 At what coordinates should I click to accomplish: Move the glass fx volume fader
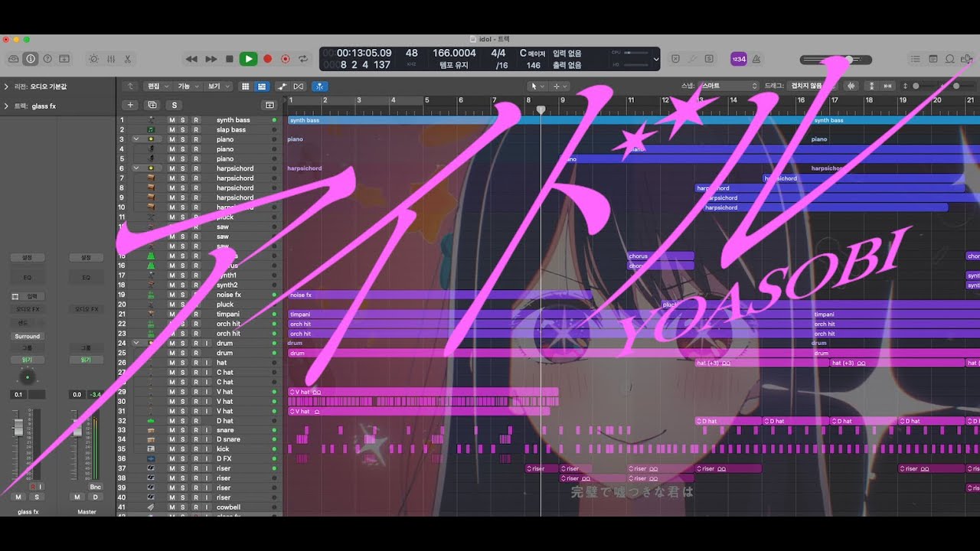coord(18,428)
